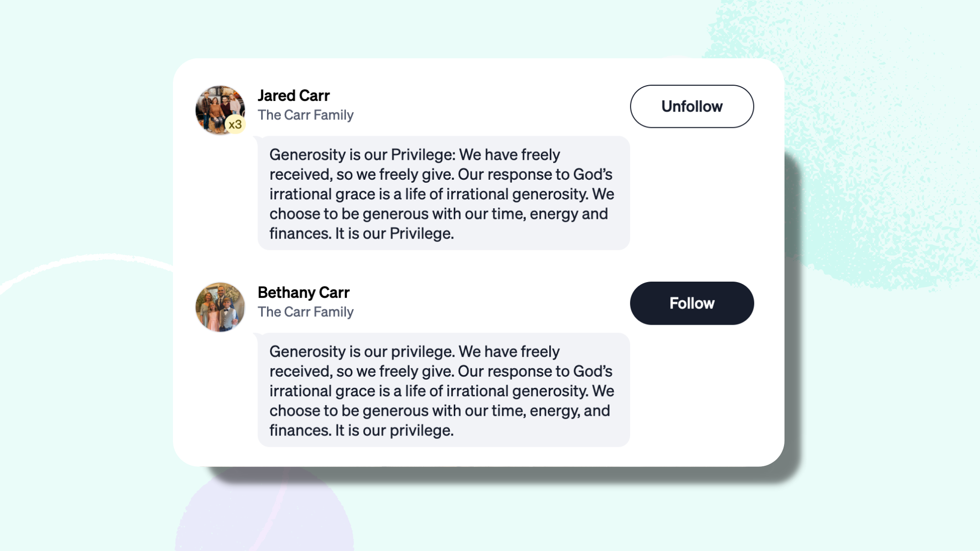Unfollow Jared Carr
The image size is (980, 551).
692,106
